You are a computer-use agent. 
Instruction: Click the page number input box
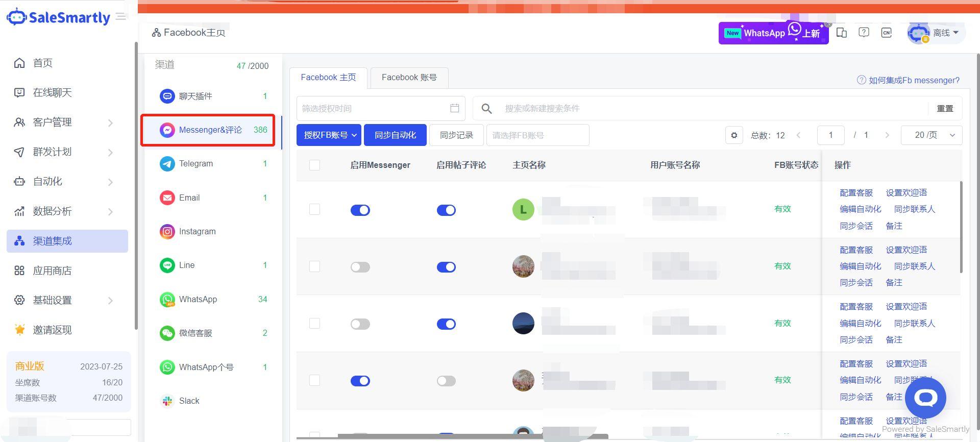[x=831, y=135]
